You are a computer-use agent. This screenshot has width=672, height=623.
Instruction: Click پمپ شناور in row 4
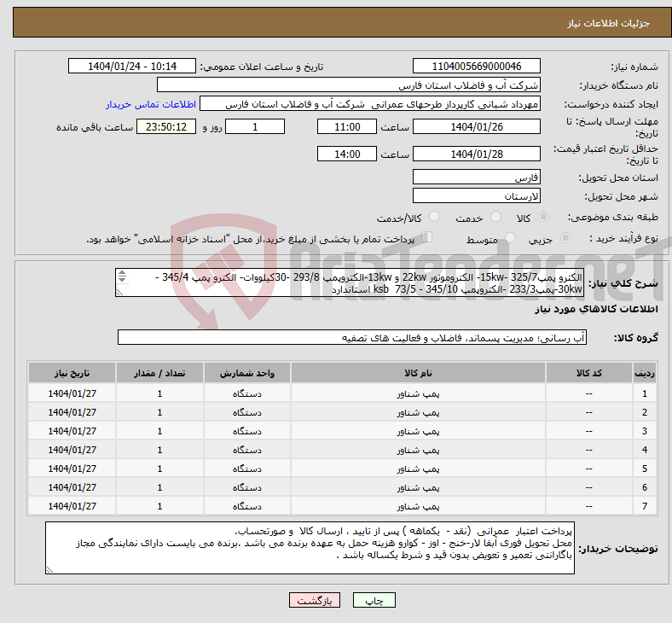click(418, 451)
